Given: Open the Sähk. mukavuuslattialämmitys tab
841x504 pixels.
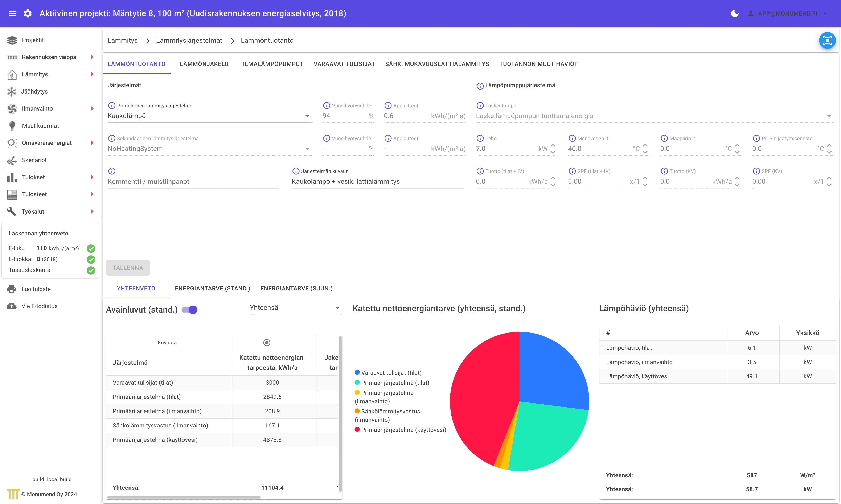Looking at the screenshot, I should pyautogui.click(x=437, y=64).
